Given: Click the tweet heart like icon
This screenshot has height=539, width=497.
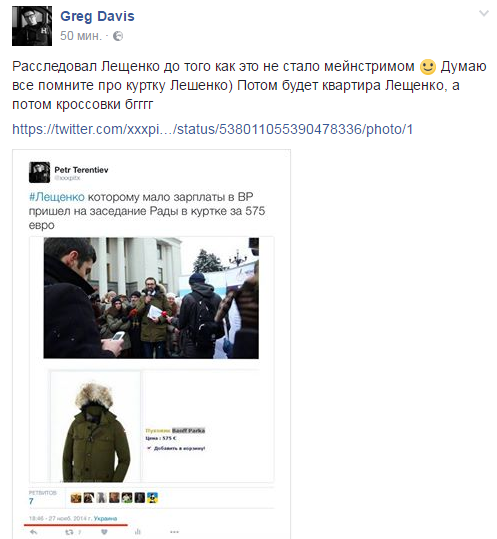Looking at the screenshot, I should [x=104, y=532].
